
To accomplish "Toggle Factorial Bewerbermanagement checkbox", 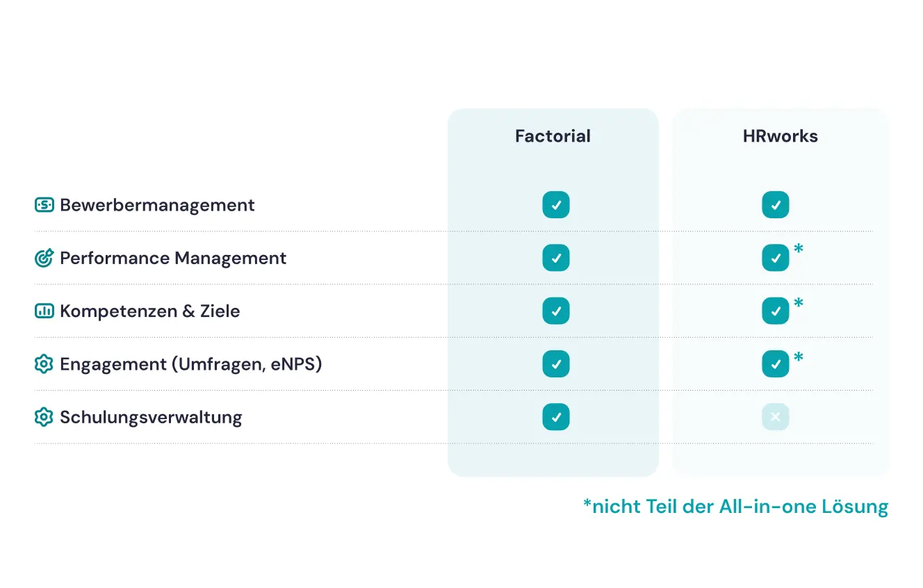I will (x=556, y=205).
